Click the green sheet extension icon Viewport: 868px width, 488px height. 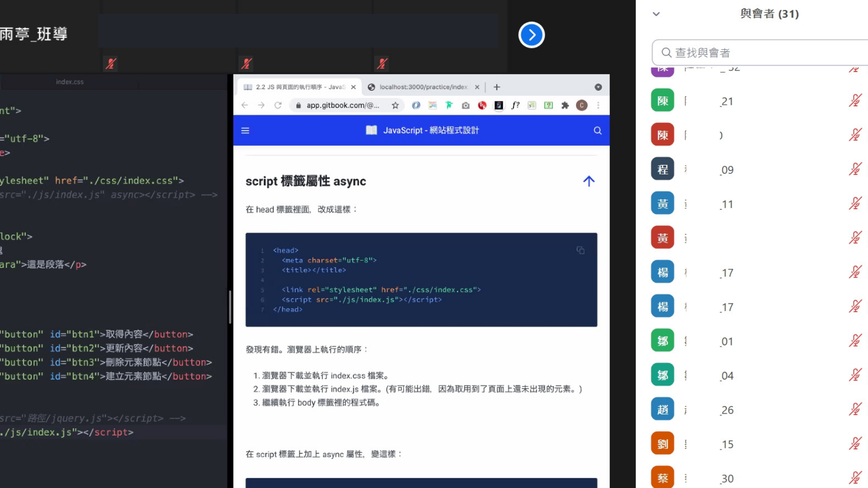(x=532, y=105)
